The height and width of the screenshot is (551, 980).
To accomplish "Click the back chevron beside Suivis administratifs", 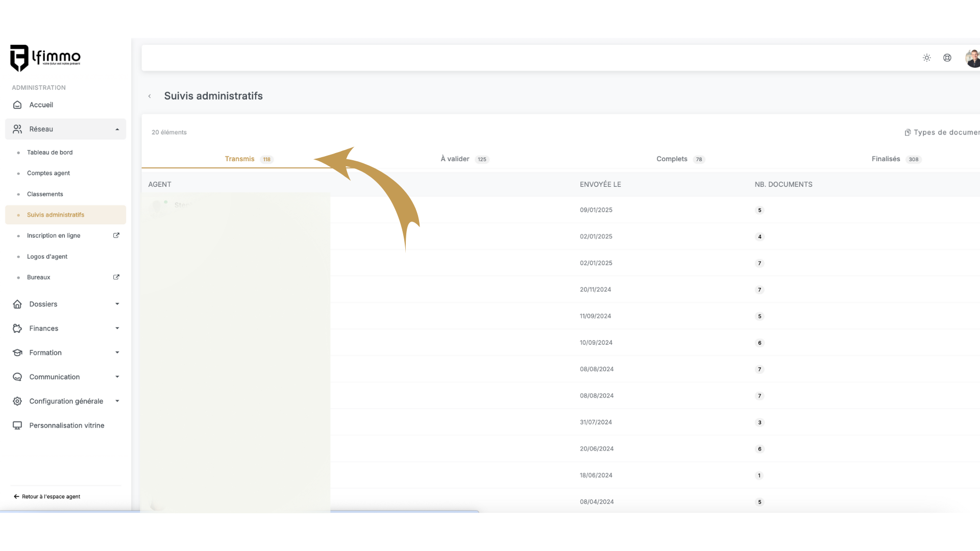I will (x=150, y=96).
